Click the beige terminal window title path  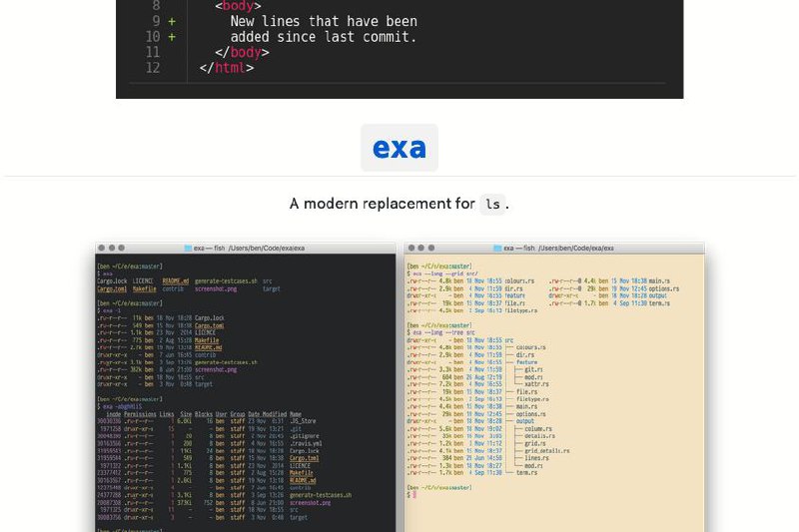click(x=559, y=248)
